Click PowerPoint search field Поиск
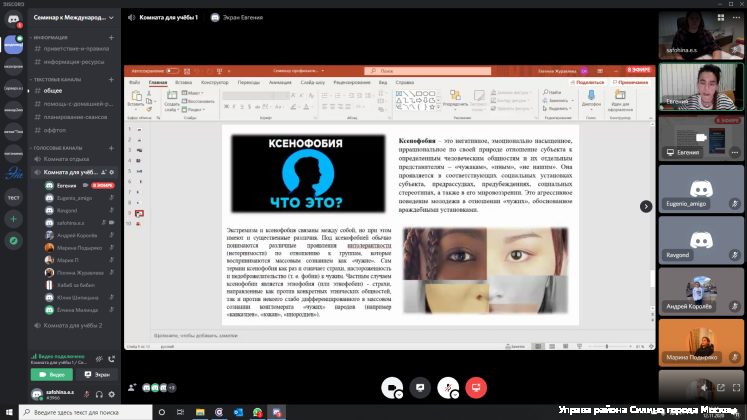 (x=428, y=71)
